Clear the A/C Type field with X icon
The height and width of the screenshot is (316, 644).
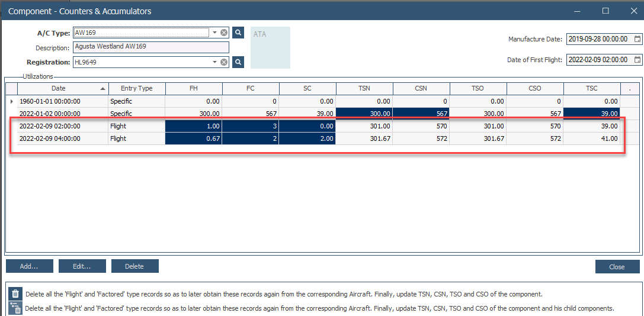(224, 33)
